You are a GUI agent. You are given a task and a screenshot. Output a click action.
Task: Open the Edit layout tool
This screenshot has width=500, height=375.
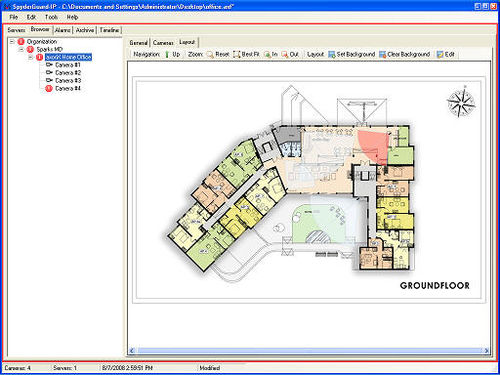(x=440, y=54)
